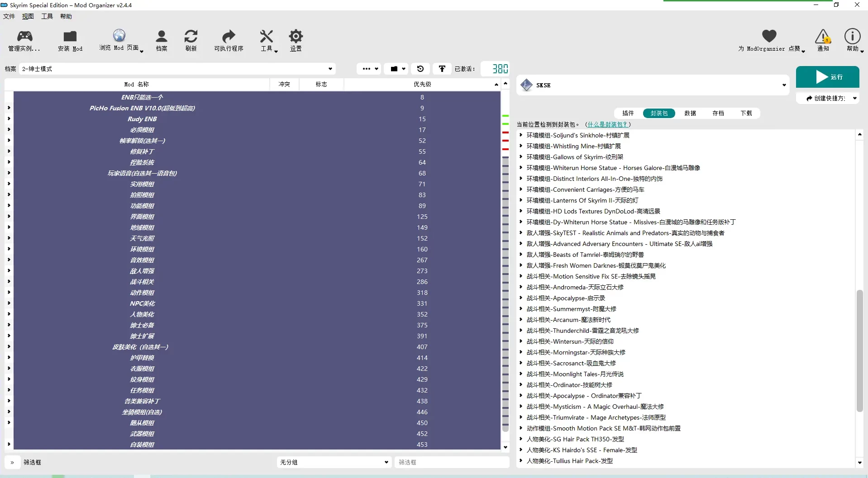This screenshot has height=478, width=868.
Task: Click the right 筛选框 filter input
Action: [452, 462]
